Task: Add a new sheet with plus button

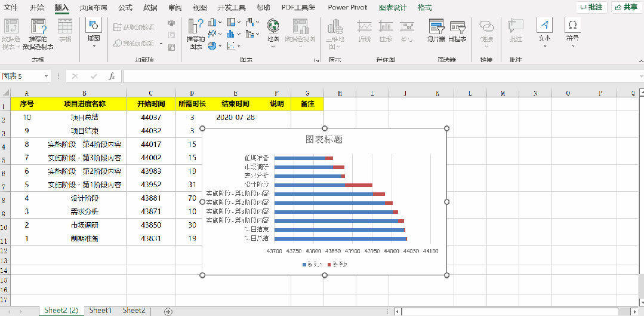Action: pyautogui.click(x=168, y=311)
